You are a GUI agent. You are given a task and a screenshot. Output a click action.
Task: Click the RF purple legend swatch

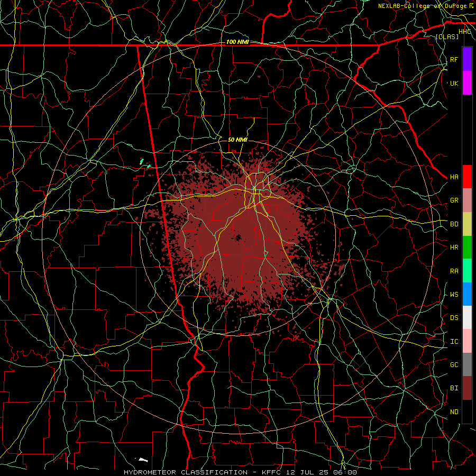(467, 59)
